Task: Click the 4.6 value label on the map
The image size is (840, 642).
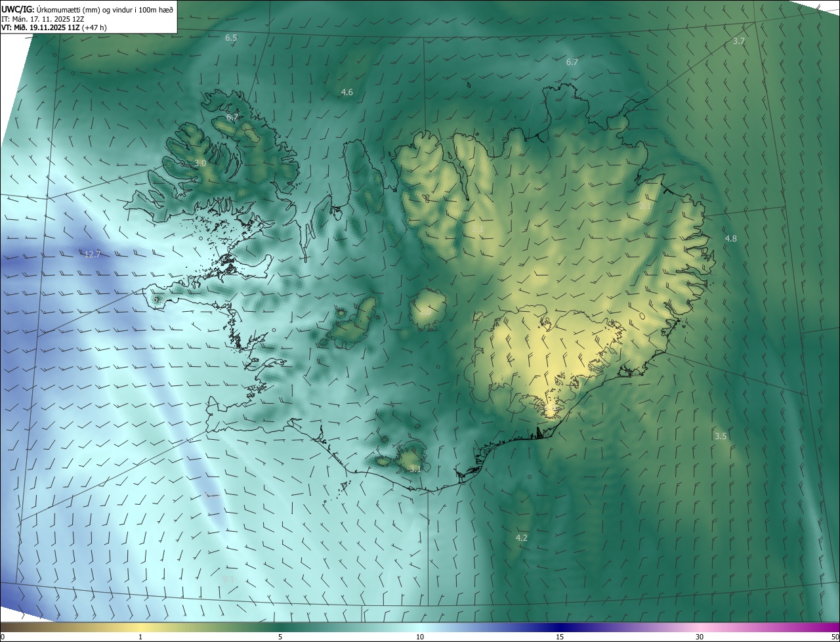Action: pos(347,93)
